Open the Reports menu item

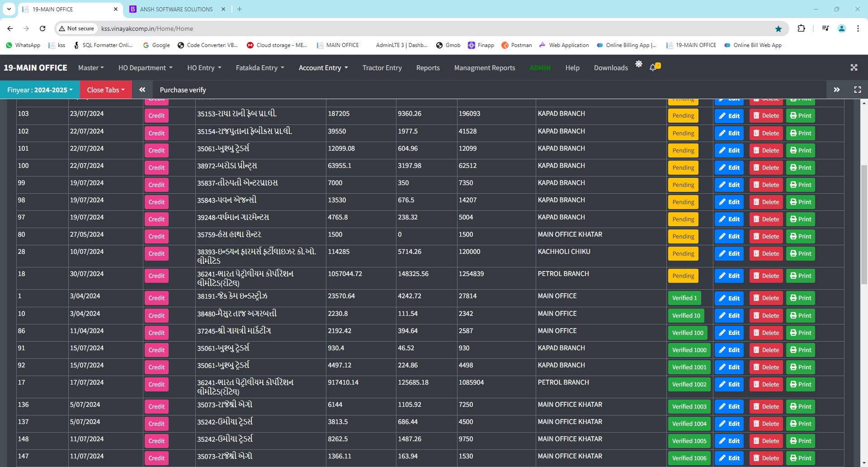[x=428, y=68]
